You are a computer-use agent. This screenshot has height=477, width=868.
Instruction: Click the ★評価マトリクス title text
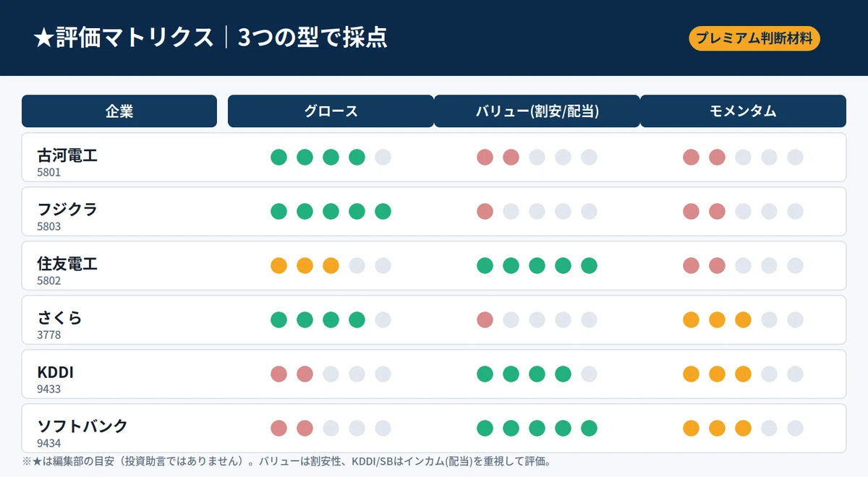point(124,38)
